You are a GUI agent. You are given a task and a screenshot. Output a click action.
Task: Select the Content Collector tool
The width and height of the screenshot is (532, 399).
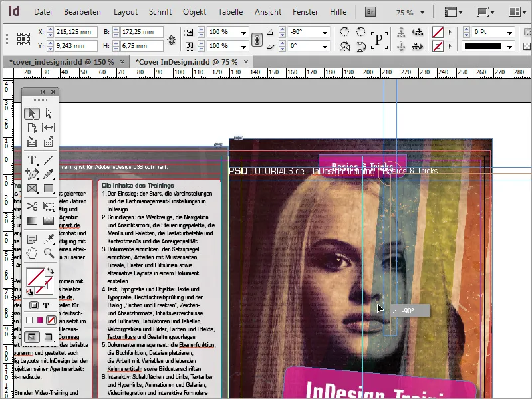coord(32,142)
